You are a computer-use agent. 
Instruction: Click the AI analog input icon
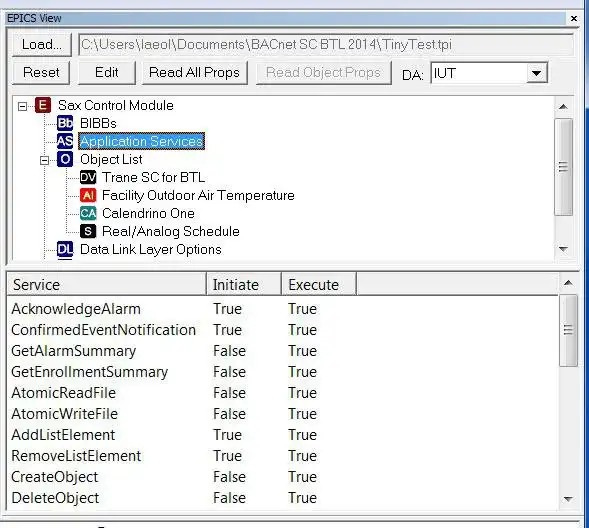tap(88, 195)
